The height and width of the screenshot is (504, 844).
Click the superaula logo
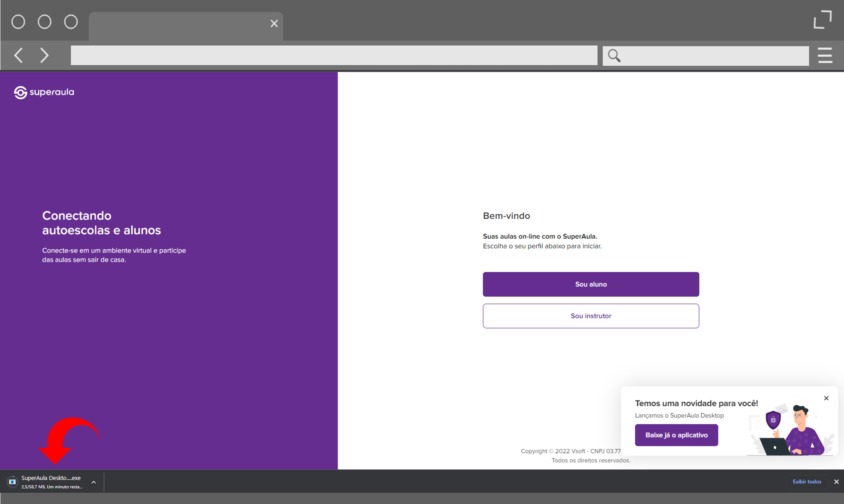(x=44, y=92)
